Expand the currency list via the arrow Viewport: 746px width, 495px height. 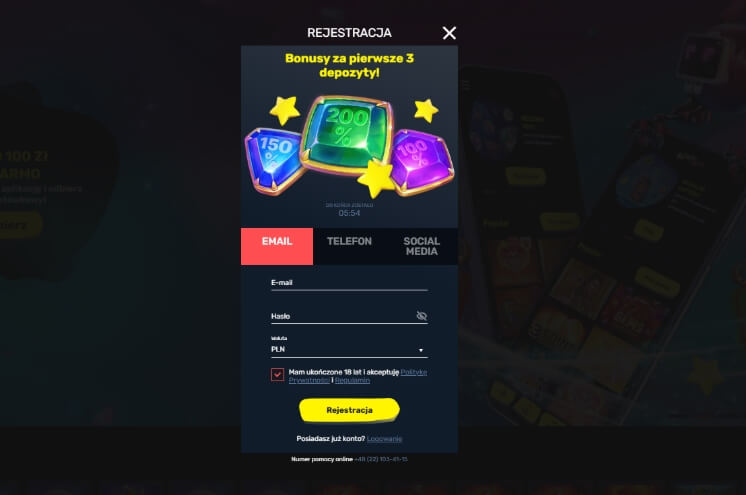coord(421,350)
